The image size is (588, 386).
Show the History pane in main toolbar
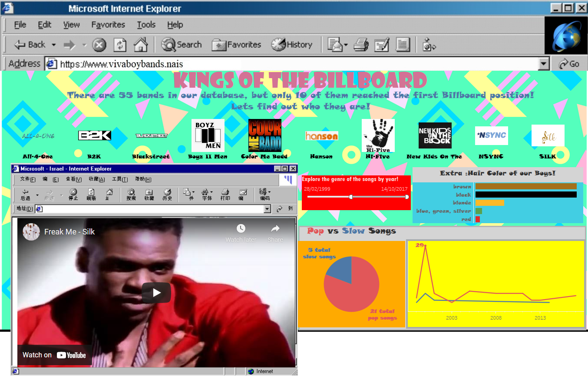pos(292,45)
